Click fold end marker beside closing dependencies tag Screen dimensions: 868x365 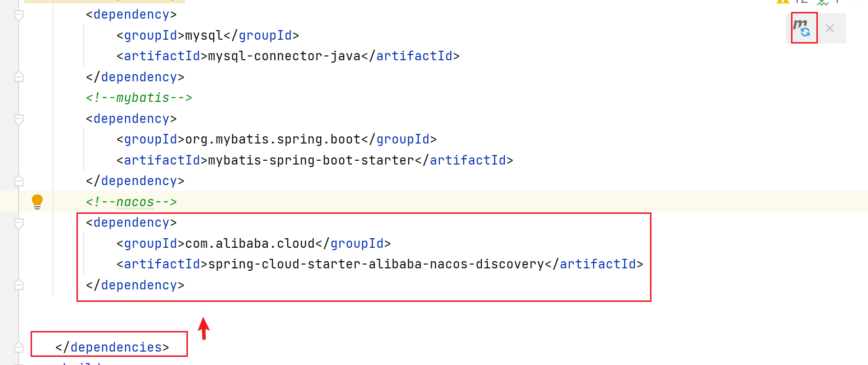[19, 347]
